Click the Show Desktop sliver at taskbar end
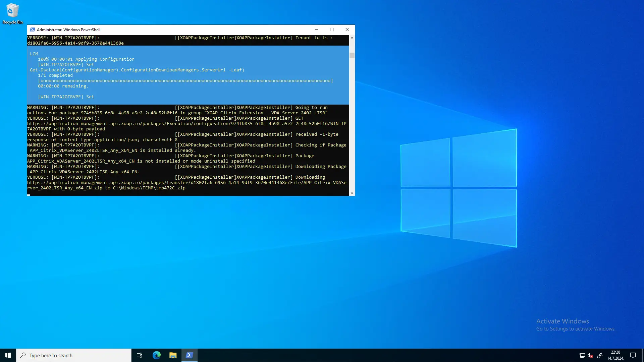Viewport: 644px width, 362px height. pyautogui.click(x=643, y=355)
